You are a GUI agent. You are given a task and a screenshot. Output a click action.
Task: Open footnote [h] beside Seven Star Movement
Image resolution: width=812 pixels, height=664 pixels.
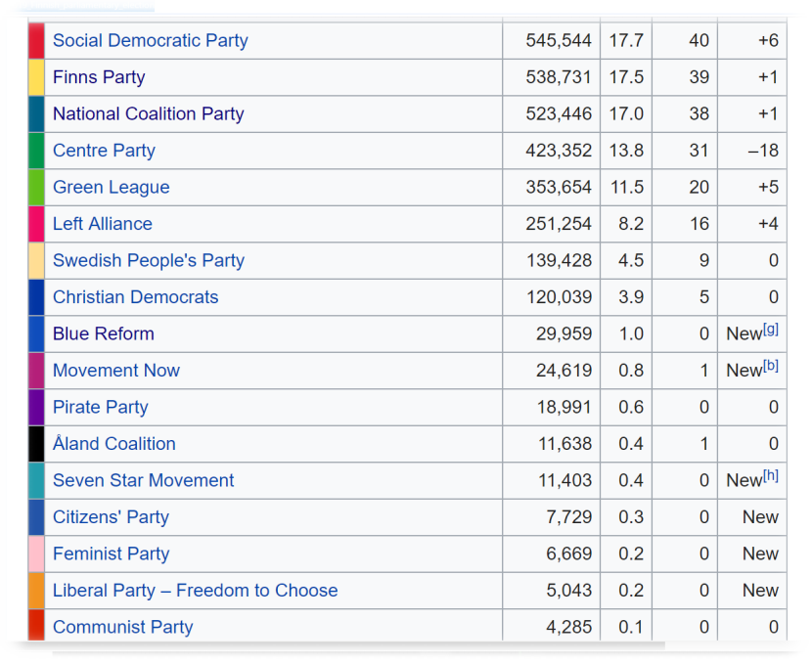tap(771, 476)
